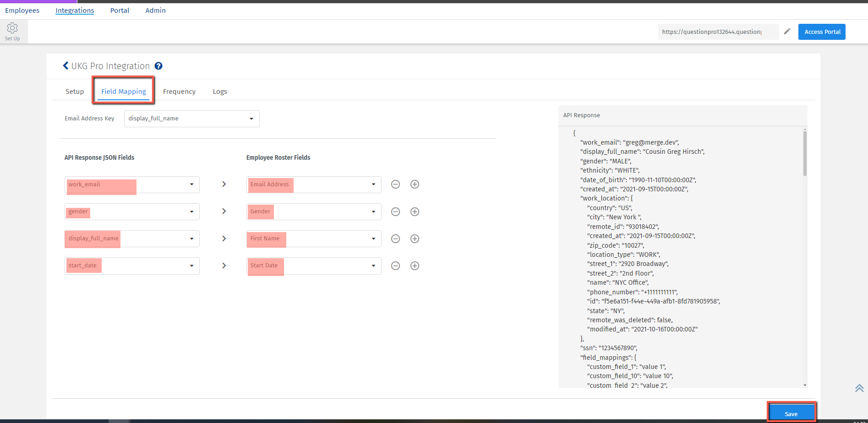Expand the start_date JSON field dropdown
Viewport: 868px width, 423px height.
click(191, 266)
